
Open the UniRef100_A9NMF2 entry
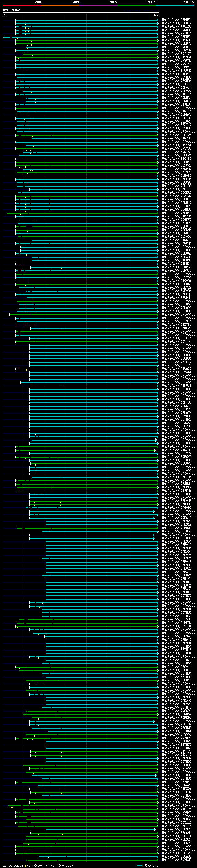pyautogui.click(x=177, y=101)
